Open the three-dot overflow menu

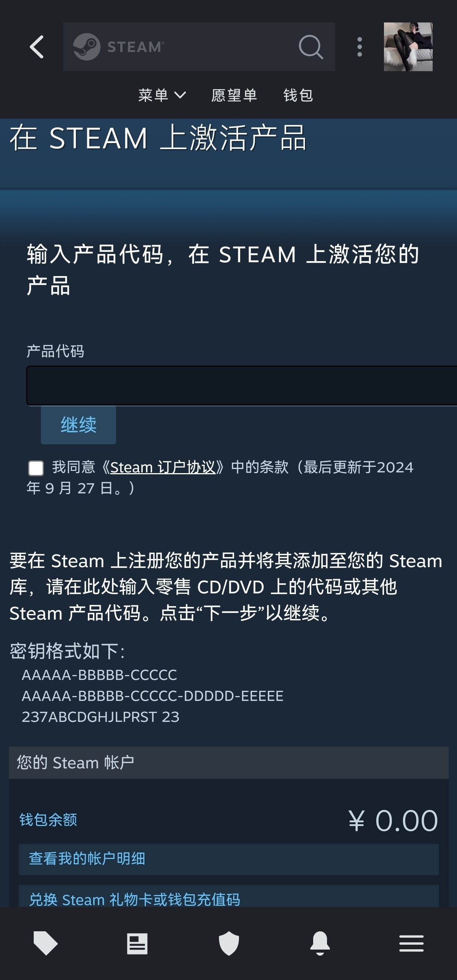click(x=359, y=47)
